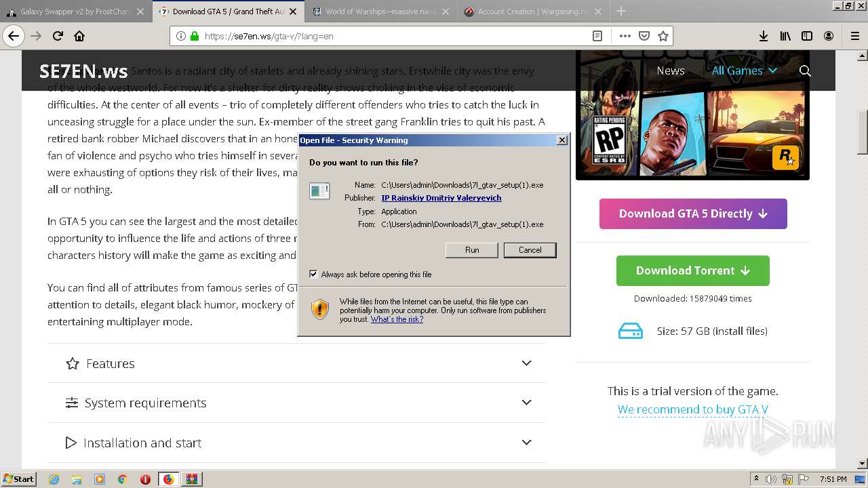Click the page vertical scrollbar thumb
This screenshot has height=488, width=868.
point(863,133)
